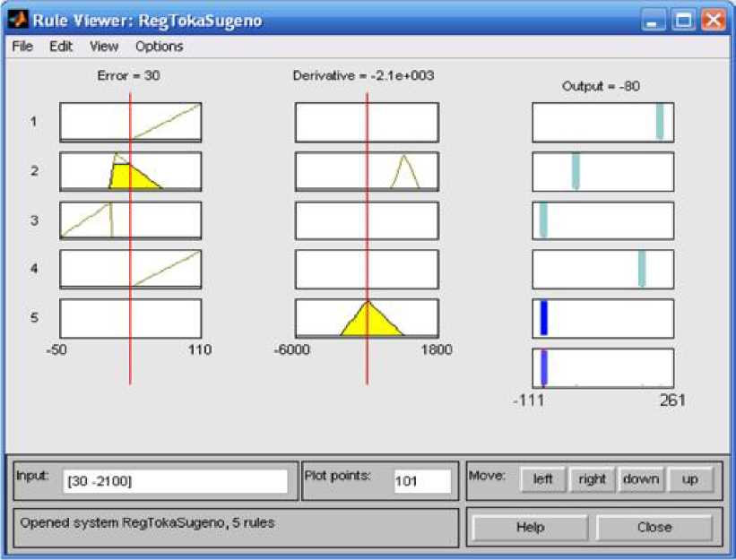Select rule number 5 label
The image size is (736, 560).
pyautogui.click(x=34, y=317)
